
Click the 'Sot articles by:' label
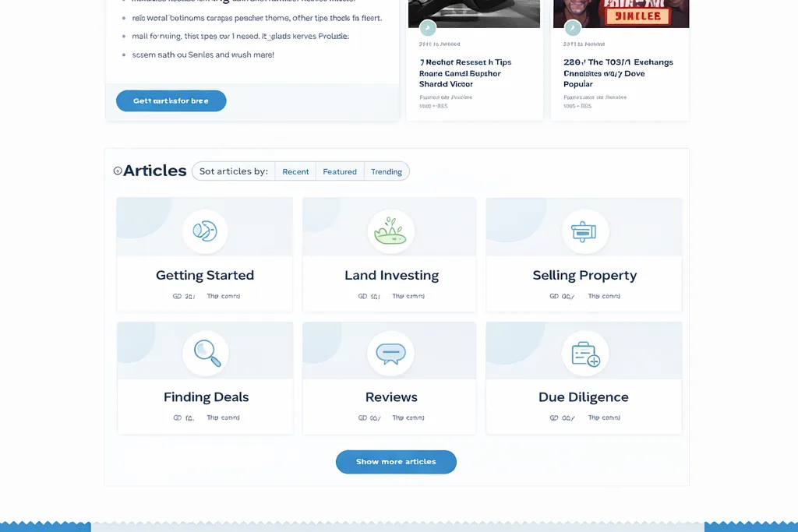pyautogui.click(x=234, y=171)
